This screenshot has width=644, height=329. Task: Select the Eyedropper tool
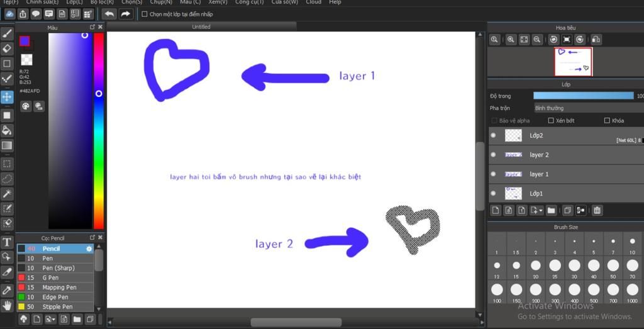pos(7,291)
